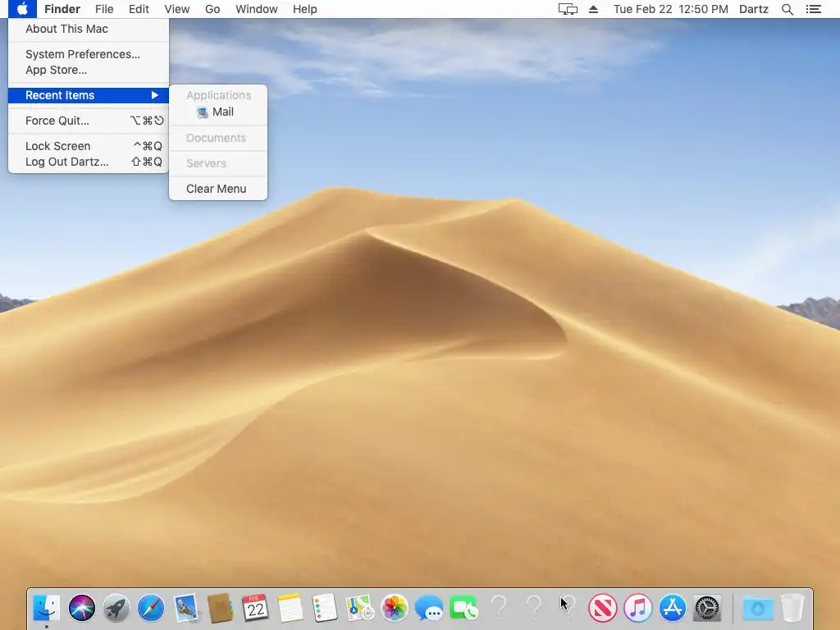Screen dimensions: 840x630
Task: Click the date and time clock
Action: pyautogui.click(x=671, y=9)
